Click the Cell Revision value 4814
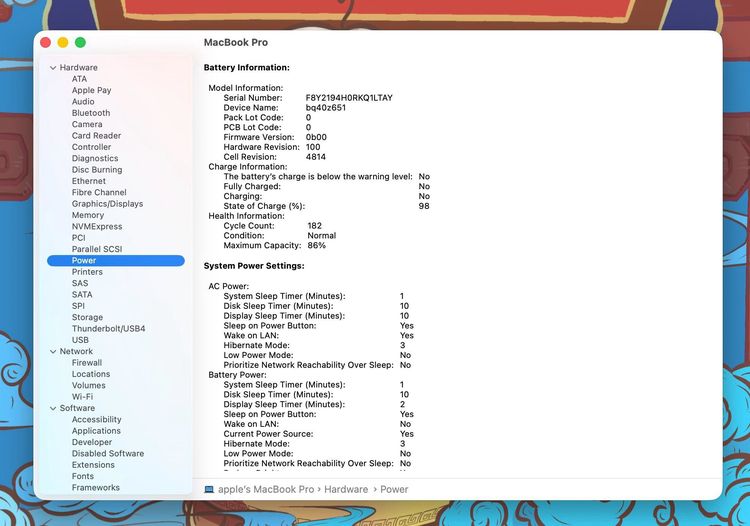Viewport: 750px width, 526px height. click(x=316, y=157)
